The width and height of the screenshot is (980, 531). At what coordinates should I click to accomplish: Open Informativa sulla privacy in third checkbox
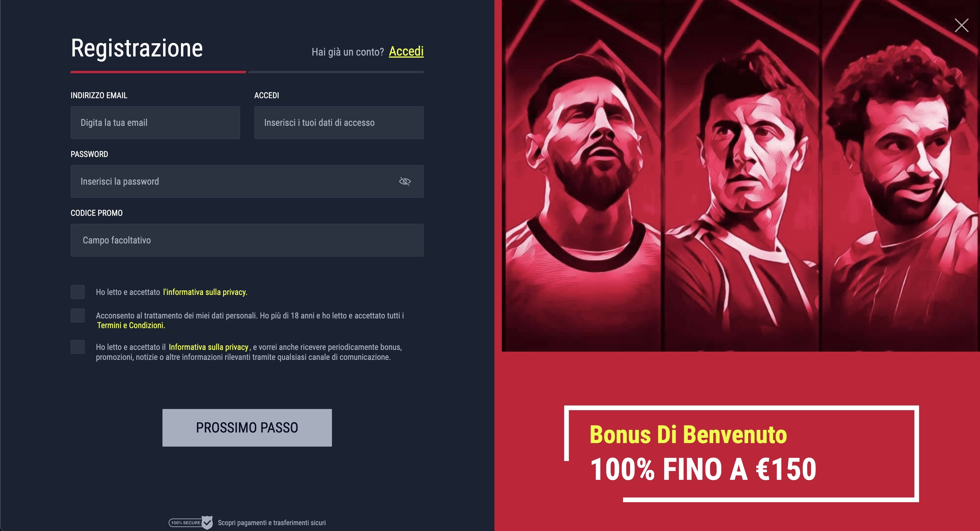coord(208,347)
